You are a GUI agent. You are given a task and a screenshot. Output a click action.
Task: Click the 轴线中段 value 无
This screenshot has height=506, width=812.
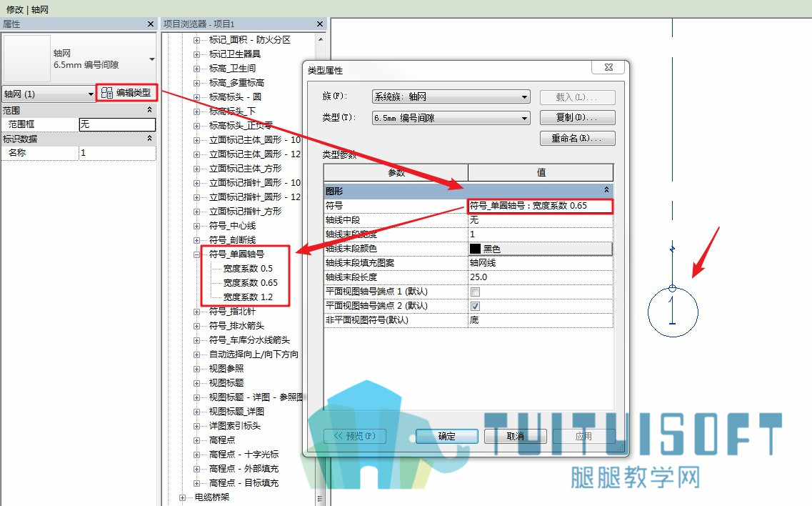coord(540,220)
